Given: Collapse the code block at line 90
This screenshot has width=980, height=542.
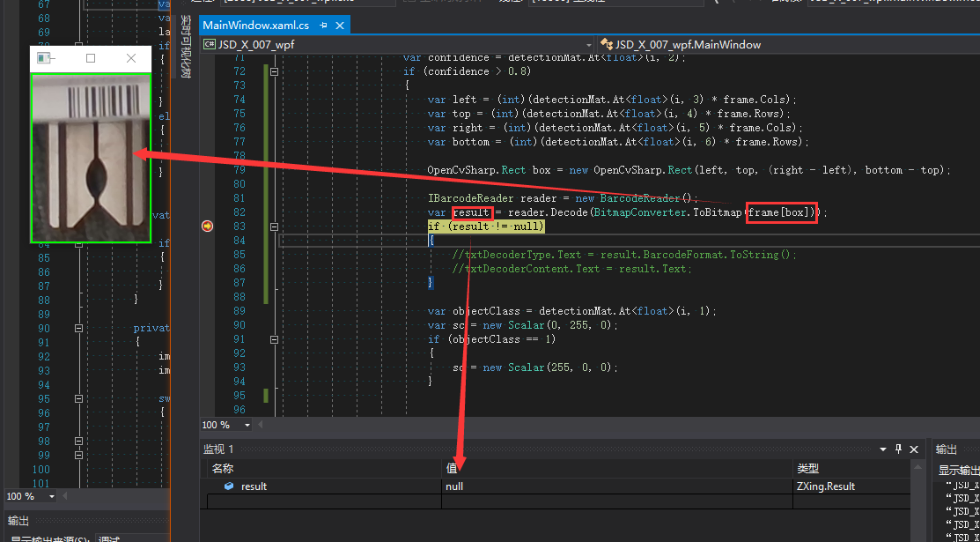Looking at the screenshot, I should 275,338.
